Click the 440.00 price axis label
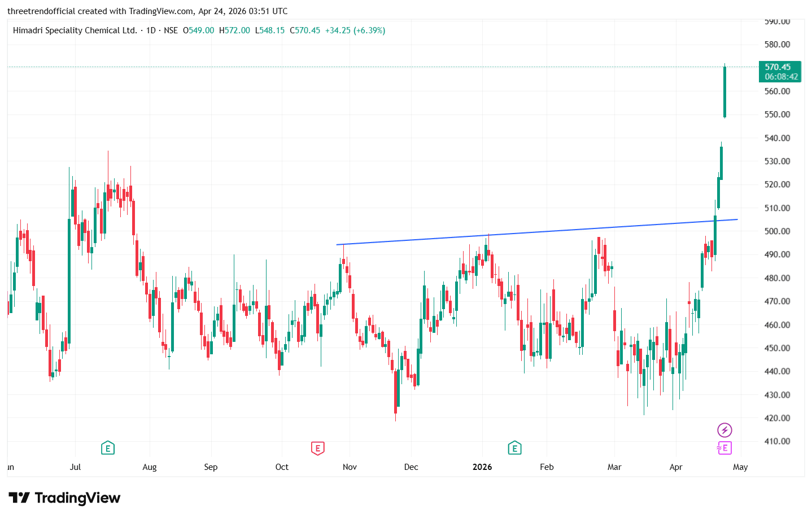Viewport: 812px width, 519px height. [777, 371]
